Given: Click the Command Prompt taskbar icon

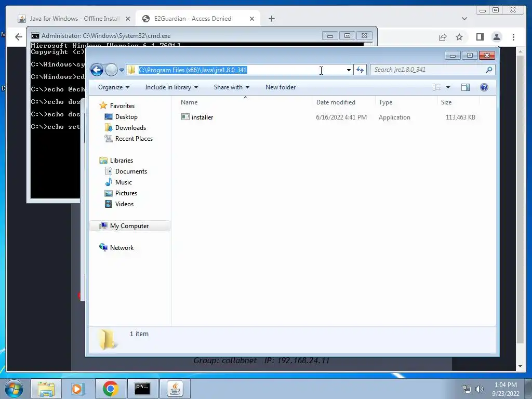Looking at the screenshot, I should (x=142, y=389).
